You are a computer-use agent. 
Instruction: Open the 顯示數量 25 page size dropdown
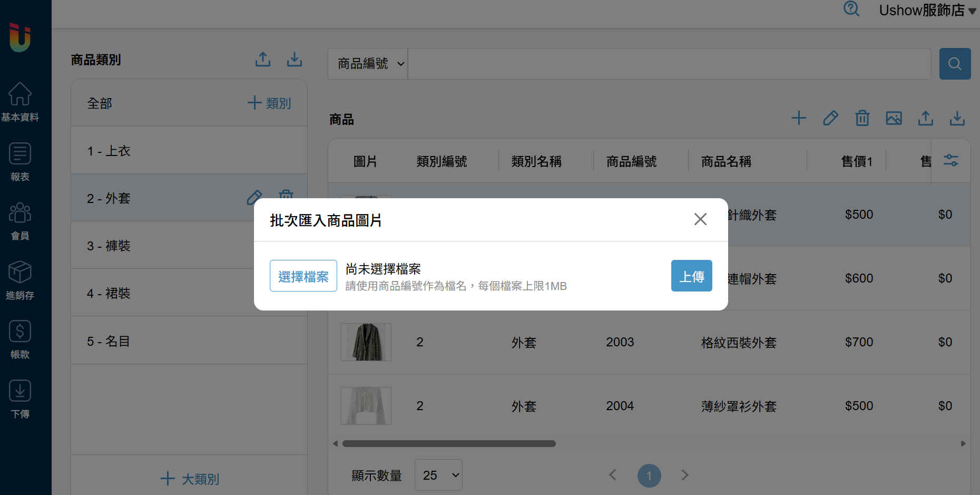438,475
